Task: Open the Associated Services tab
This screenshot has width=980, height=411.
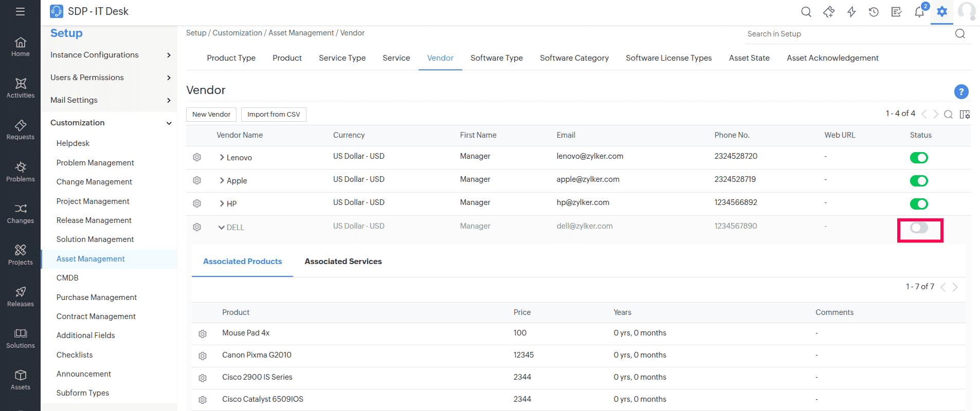Action: point(343,261)
